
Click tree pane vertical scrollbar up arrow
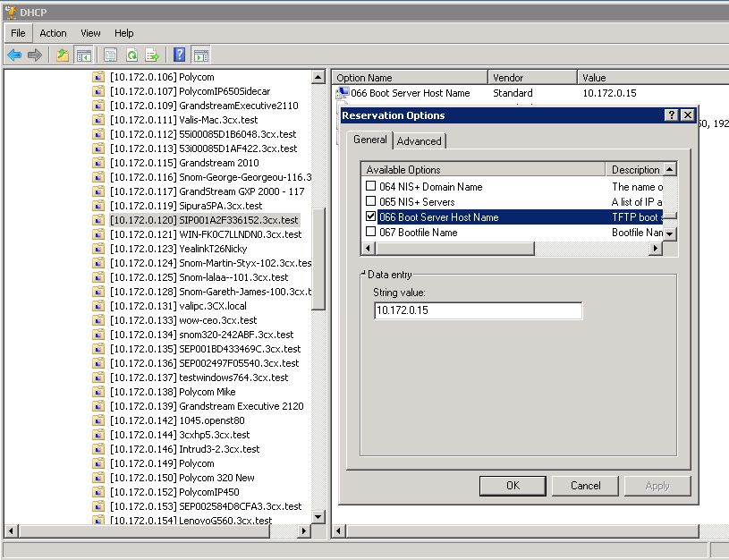click(318, 77)
